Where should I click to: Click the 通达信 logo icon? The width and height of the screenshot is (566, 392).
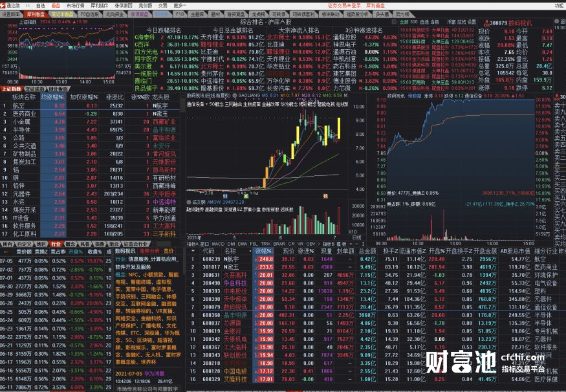pos(3,5)
